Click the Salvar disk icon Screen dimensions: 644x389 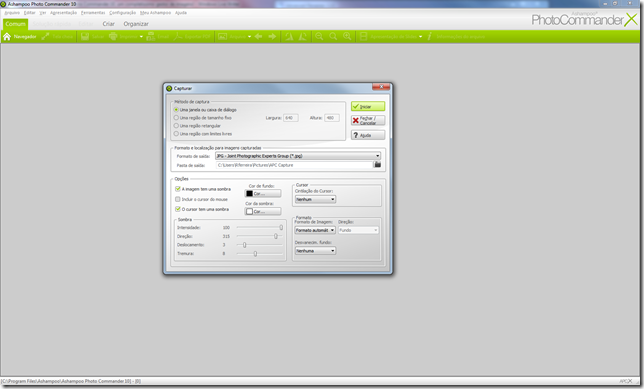click(x=85, y=37)
